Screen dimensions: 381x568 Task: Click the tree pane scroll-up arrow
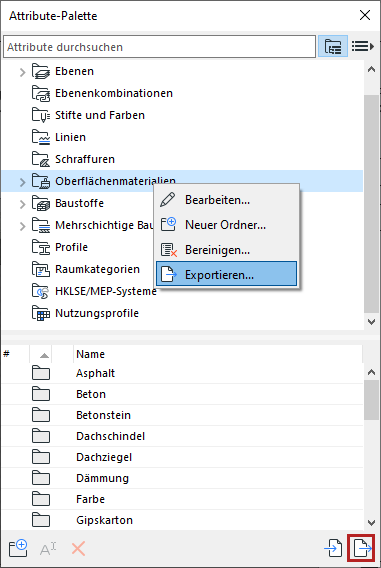371,70
